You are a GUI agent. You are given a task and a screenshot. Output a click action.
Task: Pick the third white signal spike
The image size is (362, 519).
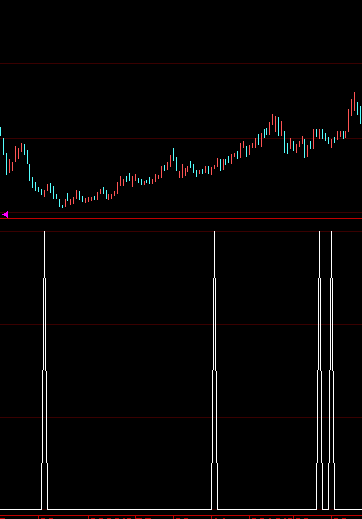tap(319, 370)
